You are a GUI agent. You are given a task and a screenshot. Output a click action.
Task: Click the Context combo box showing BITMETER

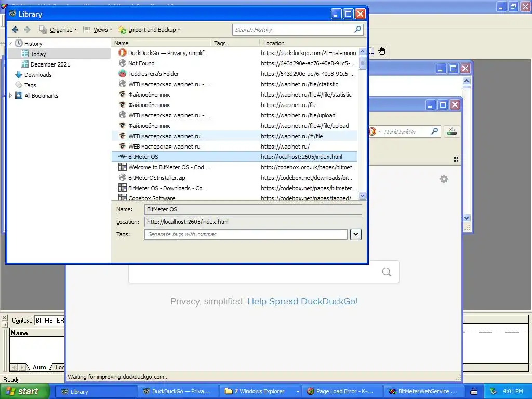(49, 320)
